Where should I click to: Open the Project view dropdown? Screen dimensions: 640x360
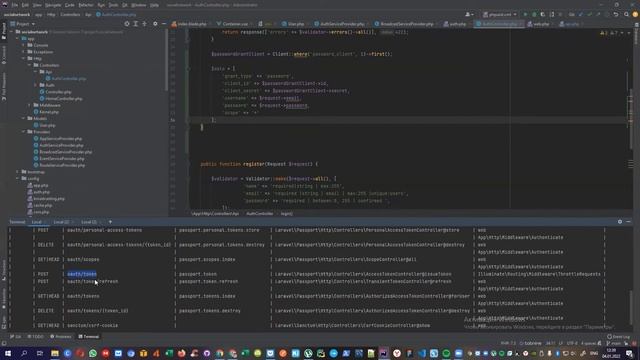(x=23, y=24)
